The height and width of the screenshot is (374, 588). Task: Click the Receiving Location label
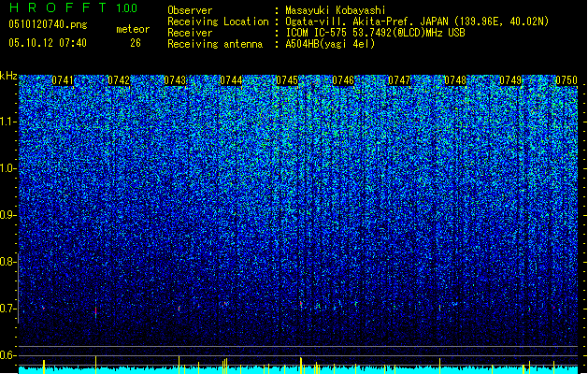pyautogui.click(x=218, y=22)
